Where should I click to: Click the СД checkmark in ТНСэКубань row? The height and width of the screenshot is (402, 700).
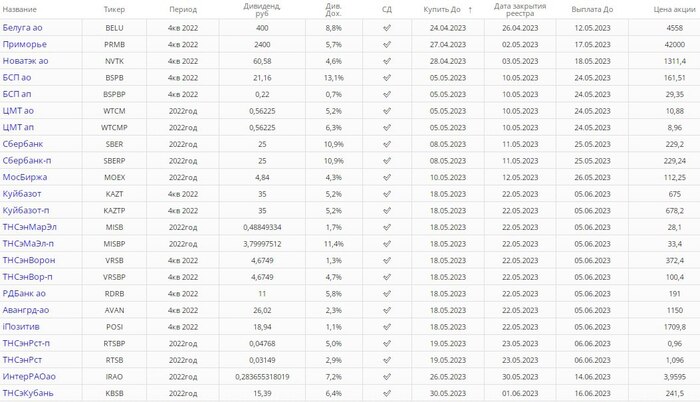(x=386, y=394)
